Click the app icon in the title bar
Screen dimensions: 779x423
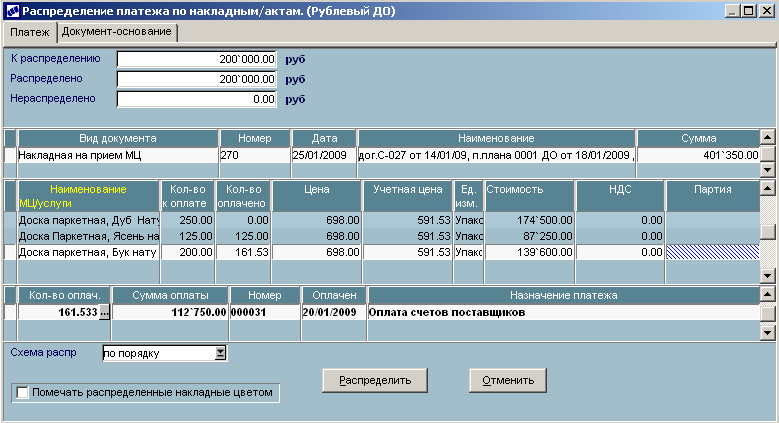click(12, 11)
